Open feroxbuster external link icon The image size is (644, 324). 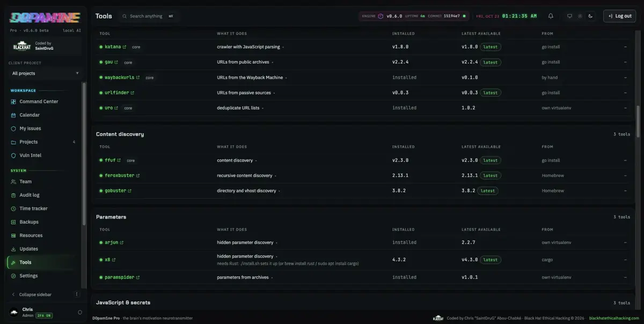click(138, 176)
